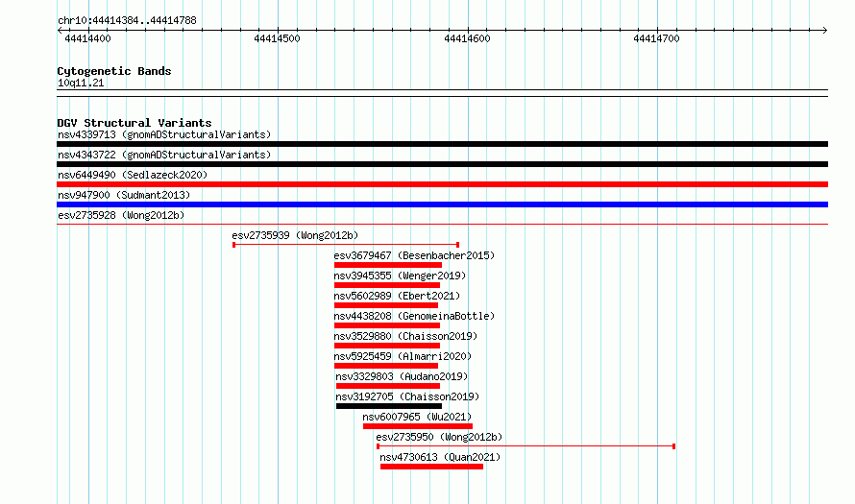Select the 10q11.21 band label

[81, 84]
